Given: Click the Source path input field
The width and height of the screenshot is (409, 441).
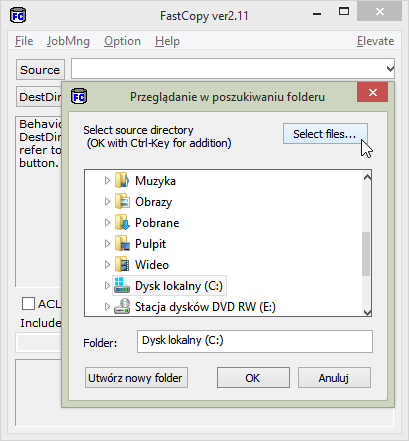Looking at the screenshot, I should [233, 69].
